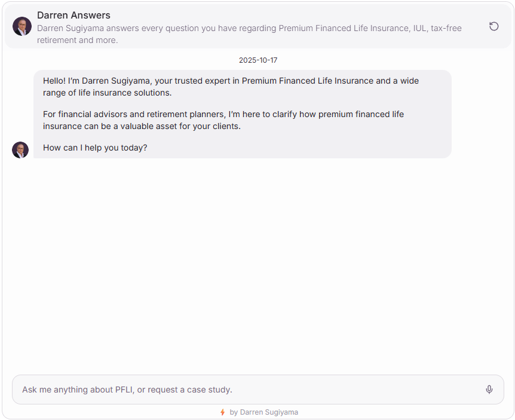Viewport: 515px width, 420px height.
Task: Click the "Darren Answers" title
Action: 73,16
